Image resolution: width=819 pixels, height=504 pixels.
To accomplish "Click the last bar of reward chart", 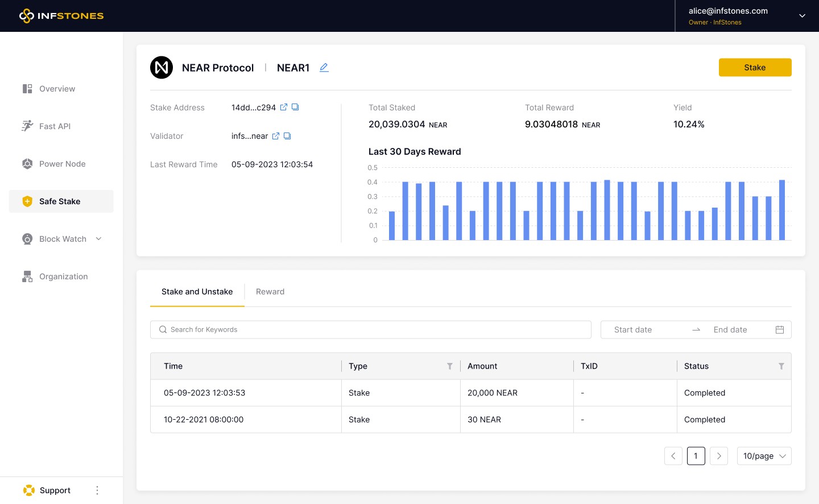I will [782, 210].
